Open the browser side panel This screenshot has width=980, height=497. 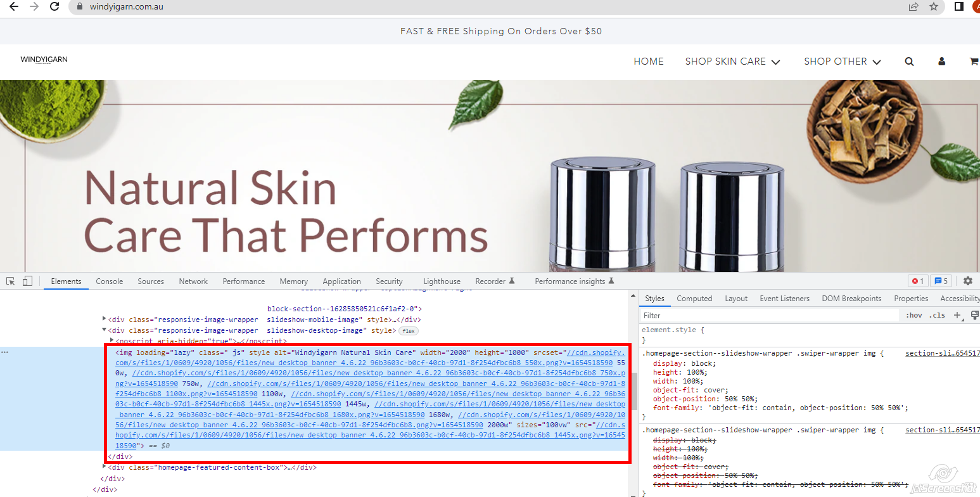[959, 7]
